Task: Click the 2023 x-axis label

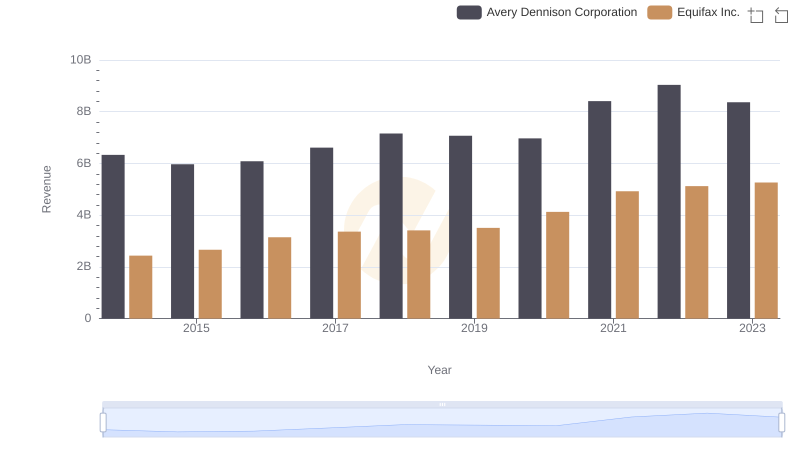Action: [753, 328]
